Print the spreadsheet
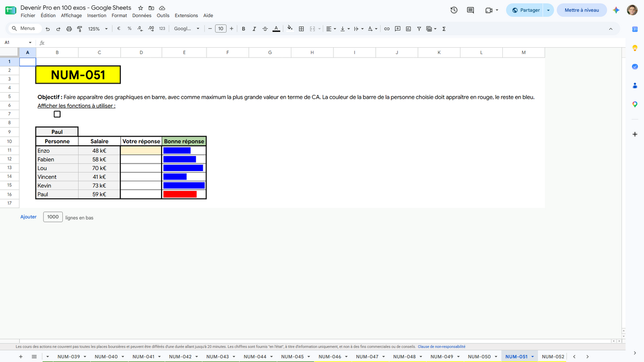The width and height of the screenshot is (644, 362). pyautogui.click(x=69, y=29)
